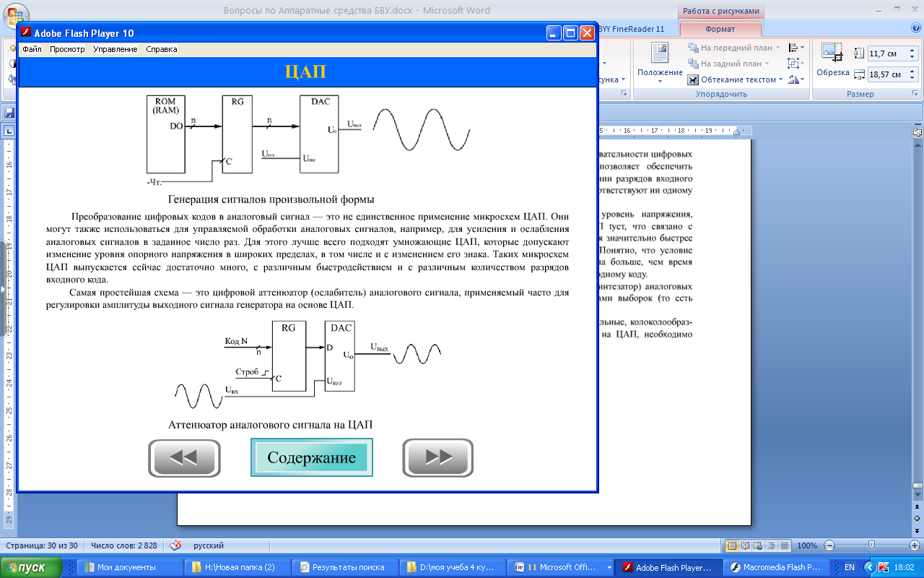Click the Kaspersky tray icon
The width and height of the screenshot is (924, 578).
coord(882,568)
